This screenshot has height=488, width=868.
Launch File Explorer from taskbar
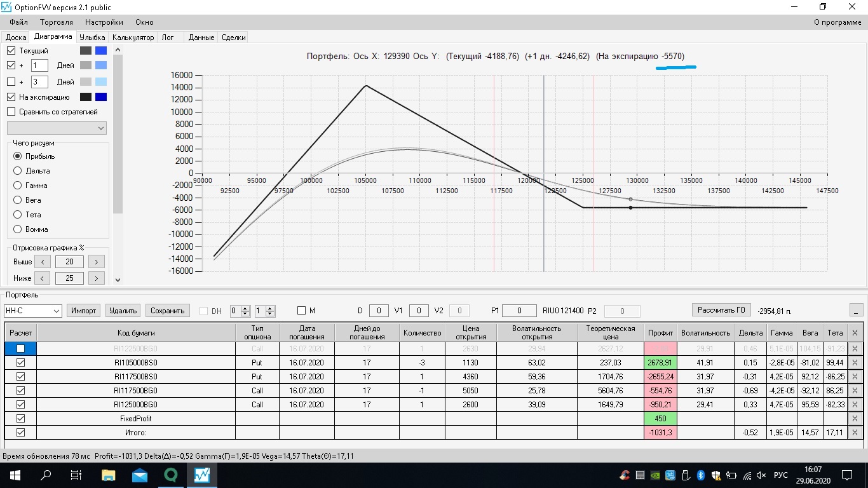108,475
